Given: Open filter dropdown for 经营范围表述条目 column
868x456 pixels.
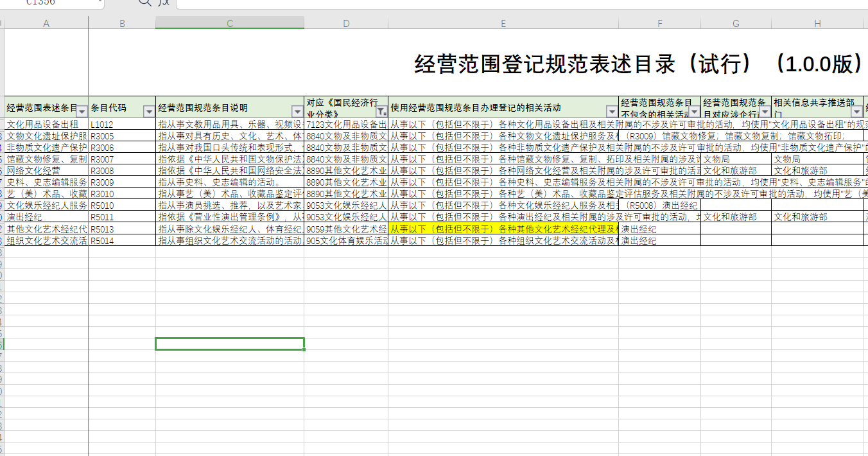Looking at the screenshot, I should pyautogui.click(x=82, y=112).
